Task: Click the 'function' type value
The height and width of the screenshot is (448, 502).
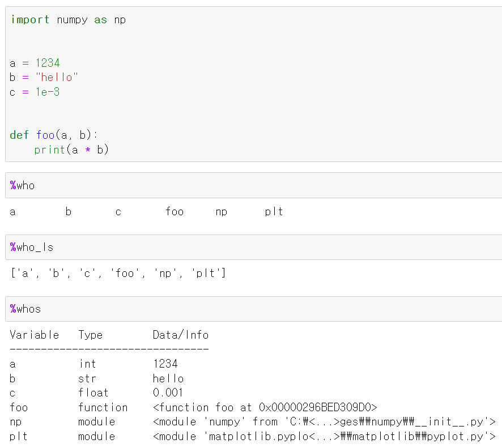Action: tap(103, 407)
